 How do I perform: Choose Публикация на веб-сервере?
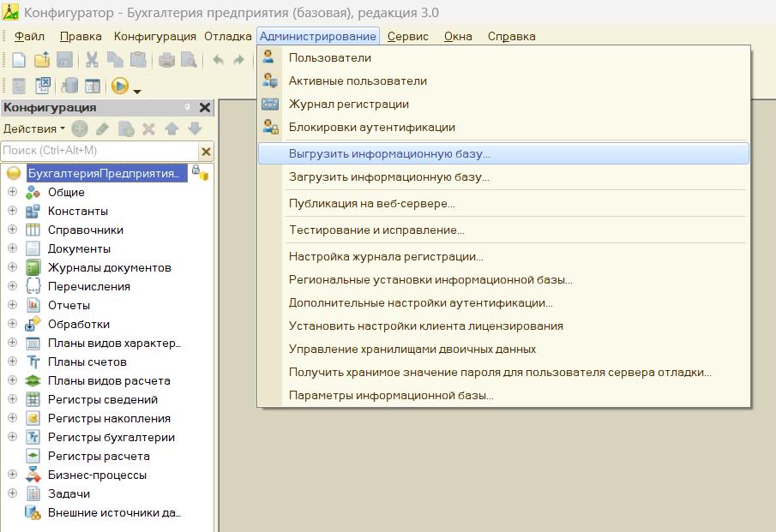coord(504,204)
